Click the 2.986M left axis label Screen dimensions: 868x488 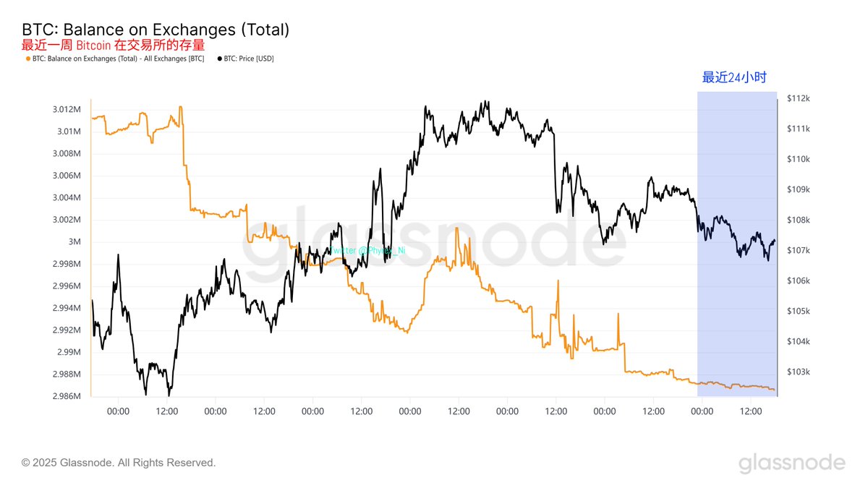(x=66, y=396)
